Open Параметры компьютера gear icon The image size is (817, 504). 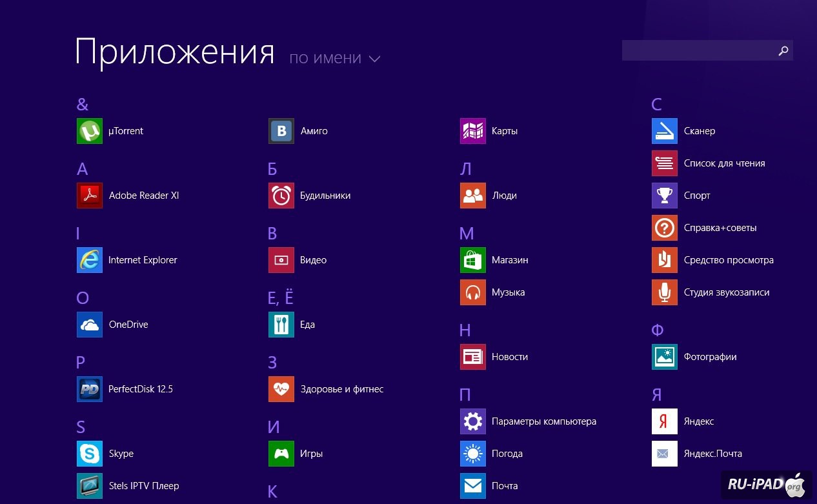pyautogui.click(x=473, y=421)
